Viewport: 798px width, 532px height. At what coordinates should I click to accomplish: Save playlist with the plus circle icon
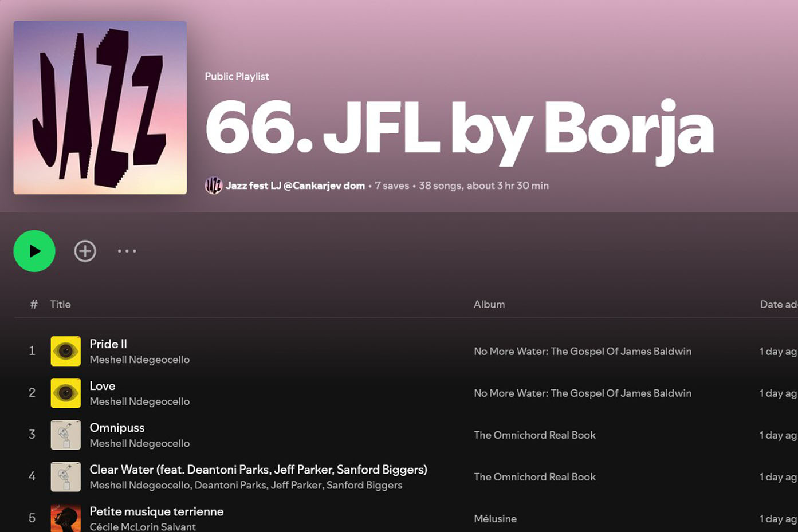[85, 251]
